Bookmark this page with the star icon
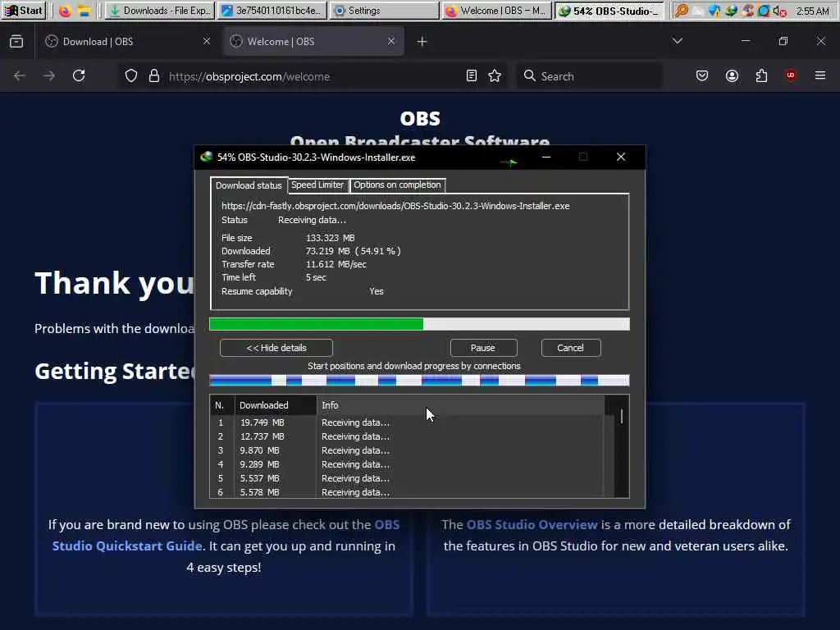This screenshot has width=840, height=630. 495,76
